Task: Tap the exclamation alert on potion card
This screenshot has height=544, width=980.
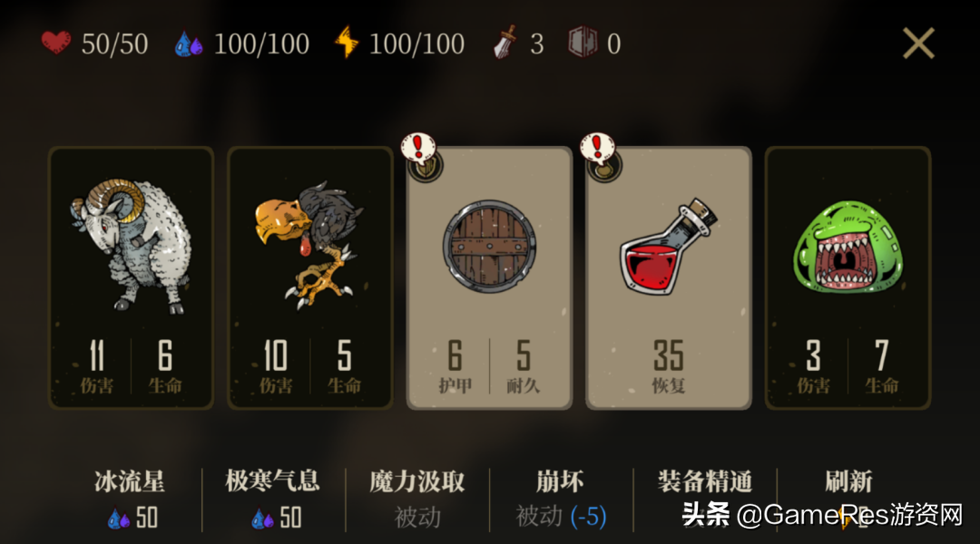Action: [x=598, y=149]
